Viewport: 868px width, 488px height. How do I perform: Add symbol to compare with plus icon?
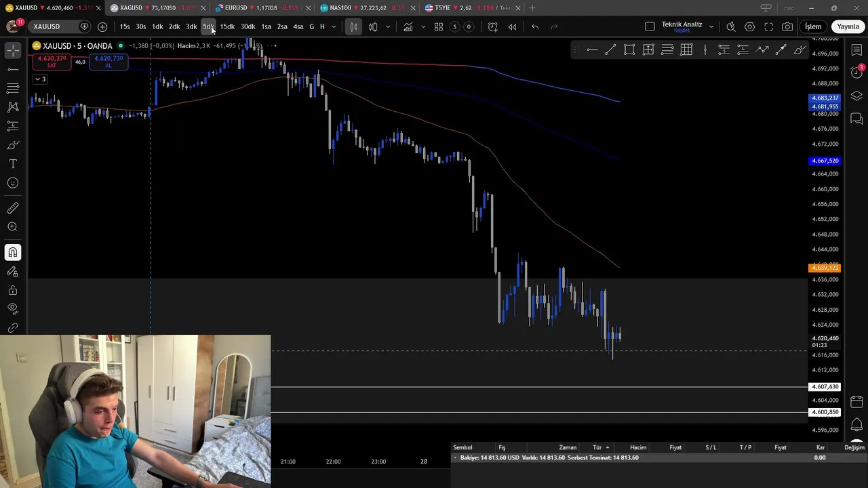pos(102,26)
